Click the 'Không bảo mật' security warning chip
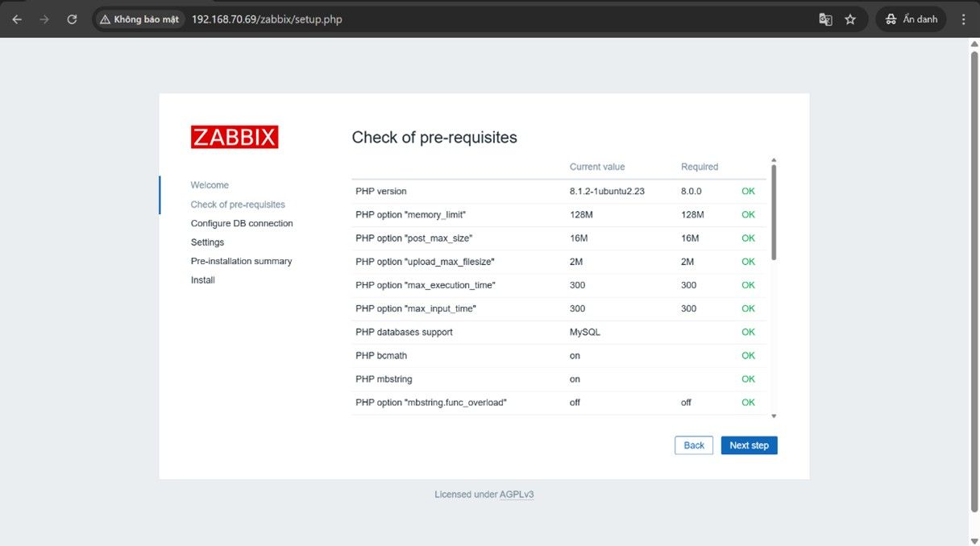Image resolution: width=980 pixels, height=546 pixels. (x=139, y=19)
